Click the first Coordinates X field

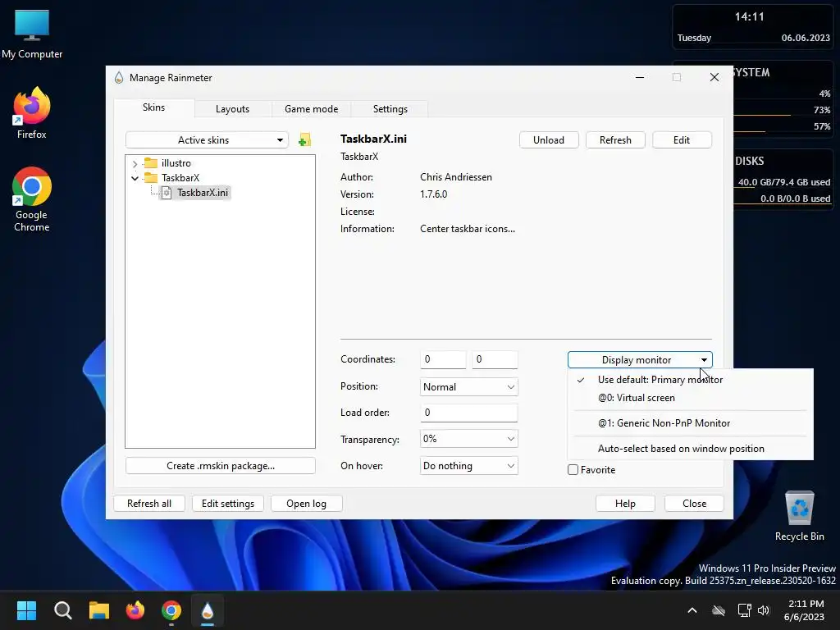pos(443,359)
